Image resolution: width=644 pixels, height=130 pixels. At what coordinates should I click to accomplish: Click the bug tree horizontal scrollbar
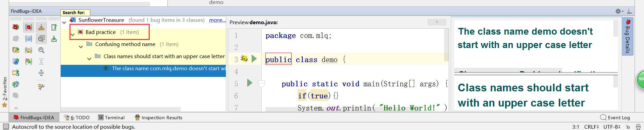click(120, 109)
